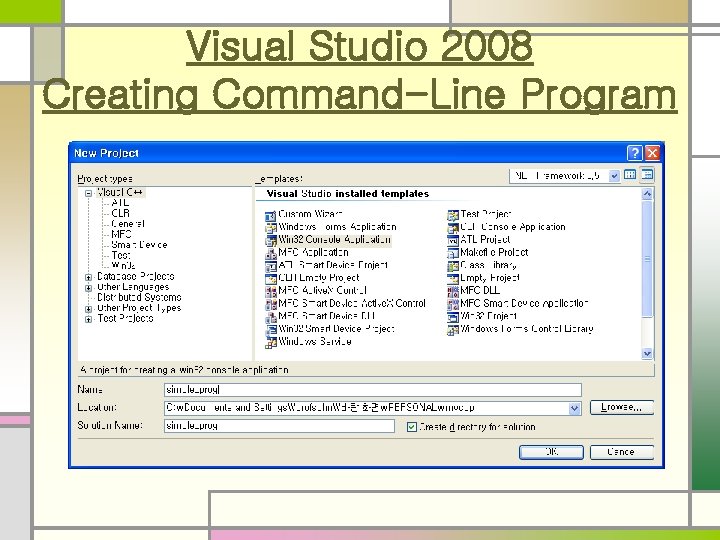720x540 pixels.
Task: Pick the Win32 Project template icon
Action: (453, 317)
